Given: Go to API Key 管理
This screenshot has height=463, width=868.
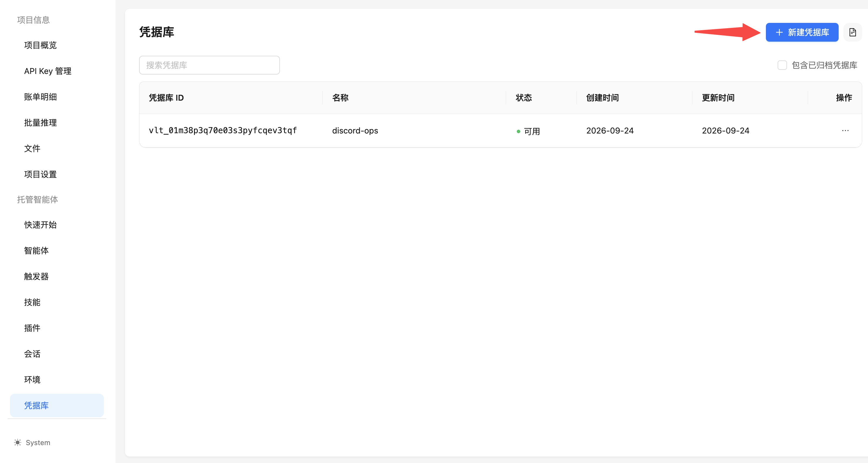Looking at the screenshot, I should coord(48,71).
